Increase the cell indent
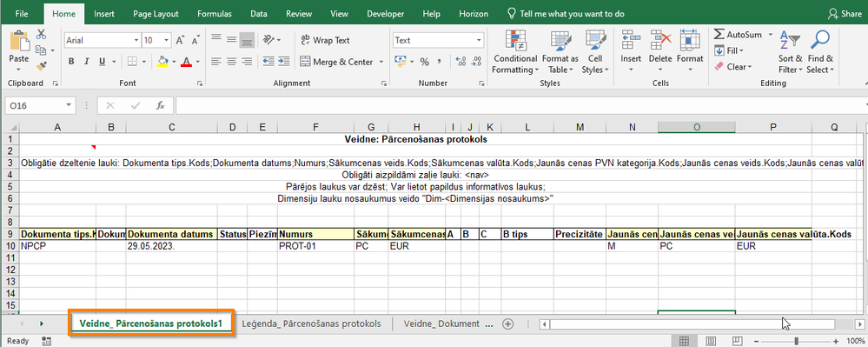The width and height of the screenshot is (868, 347). [x=284, y=62]
